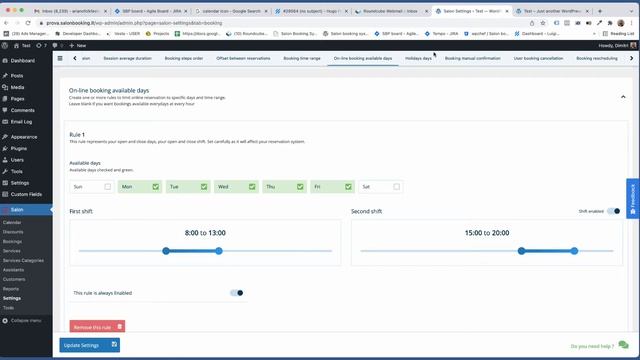
Task: Uncheck the Mon available day box
Action: point(156,187)
